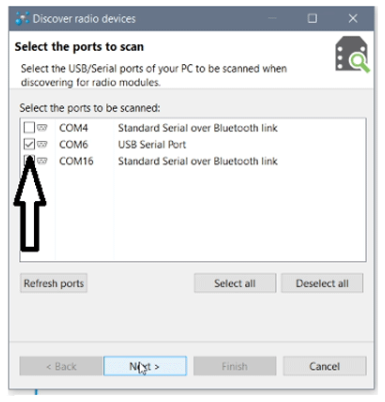Close the Discover radio devices dialog
The height and width of the screenshot is (402, 385).
click(x=353, y=18)
